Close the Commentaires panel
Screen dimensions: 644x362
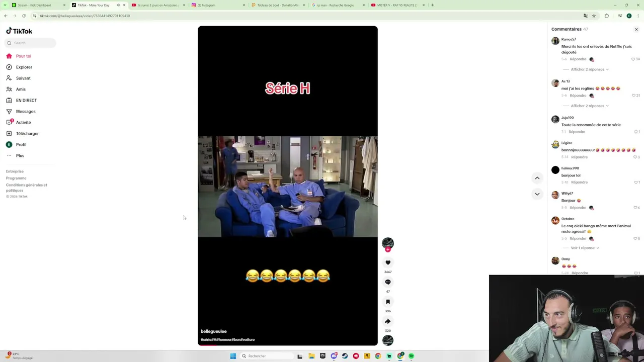tap(636, 29)
